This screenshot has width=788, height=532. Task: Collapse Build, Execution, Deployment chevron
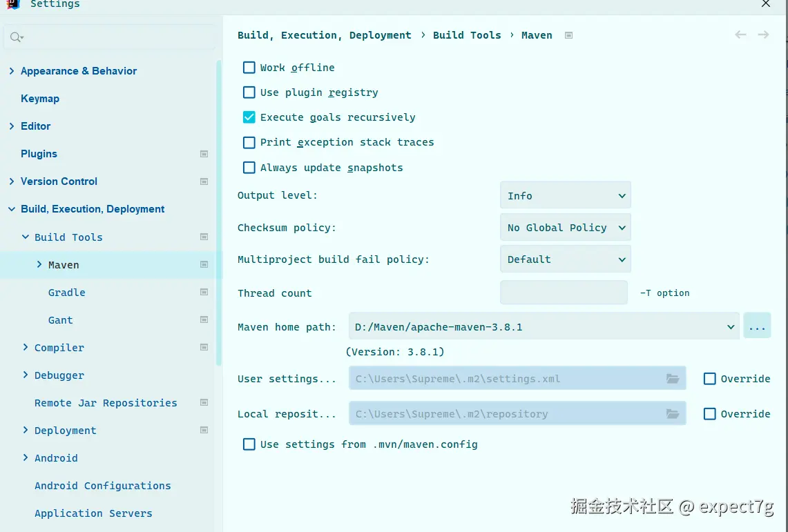pos(12,209)
